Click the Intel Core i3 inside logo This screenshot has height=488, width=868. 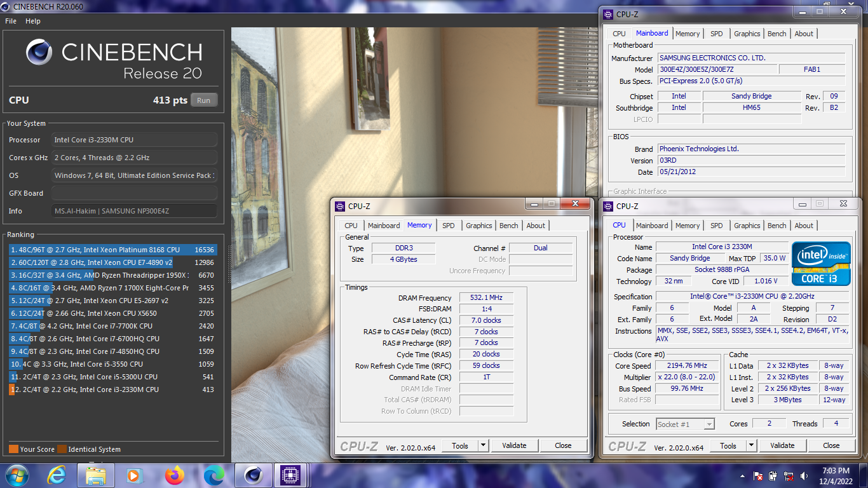(x=821, y=263)
